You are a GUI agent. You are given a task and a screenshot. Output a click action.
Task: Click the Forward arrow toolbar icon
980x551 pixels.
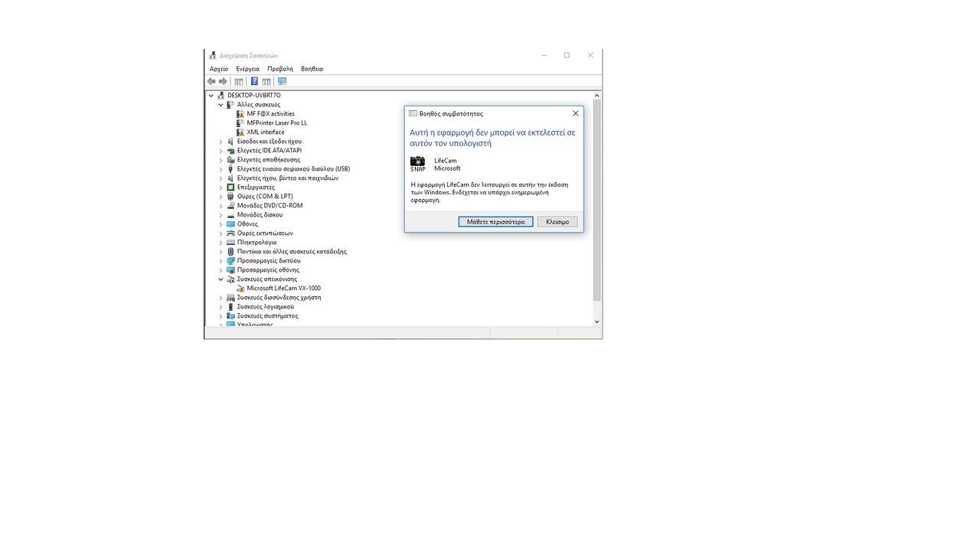point(223,81)
